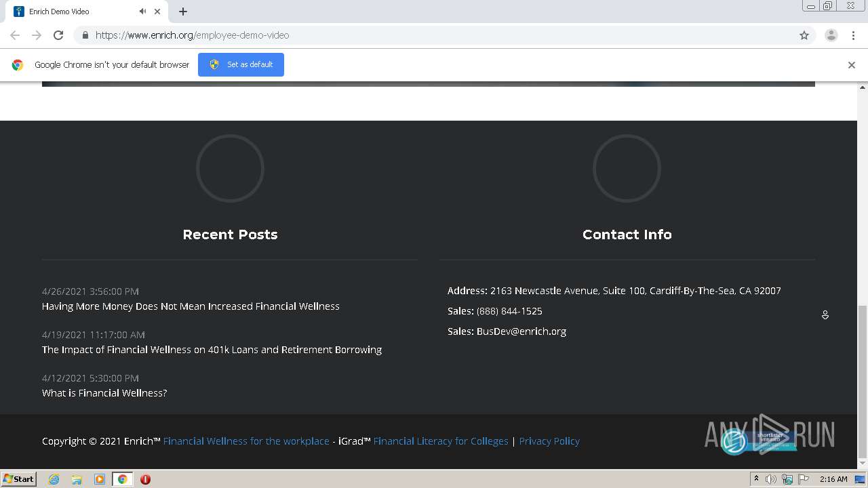Click the vertical scrollbar thumb
This screenshot has height=488, width=868.
tap(863, 382)
